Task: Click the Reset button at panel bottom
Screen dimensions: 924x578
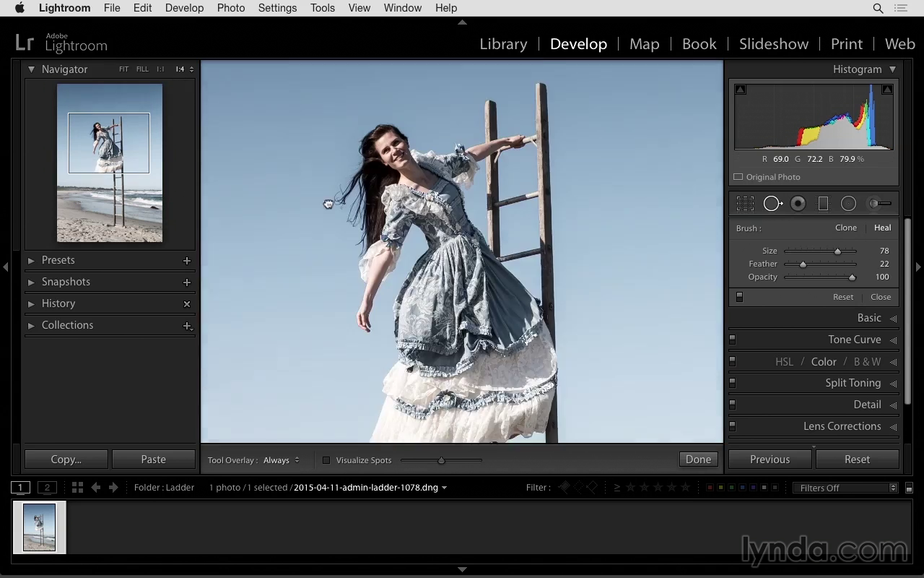Action: coord(857,460)
